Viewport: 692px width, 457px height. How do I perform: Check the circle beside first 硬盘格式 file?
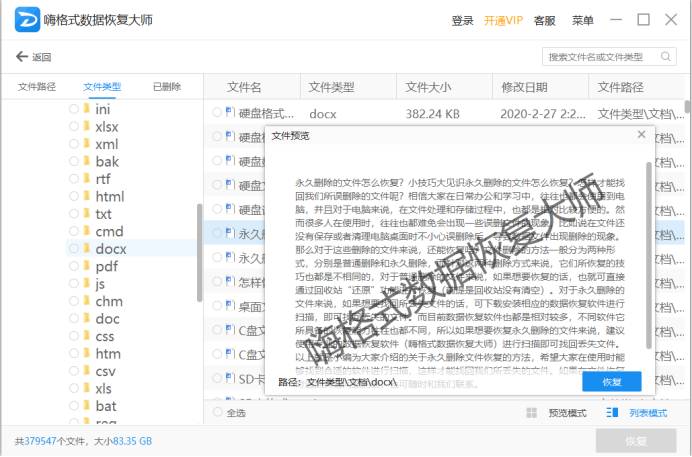click(217, 113)
